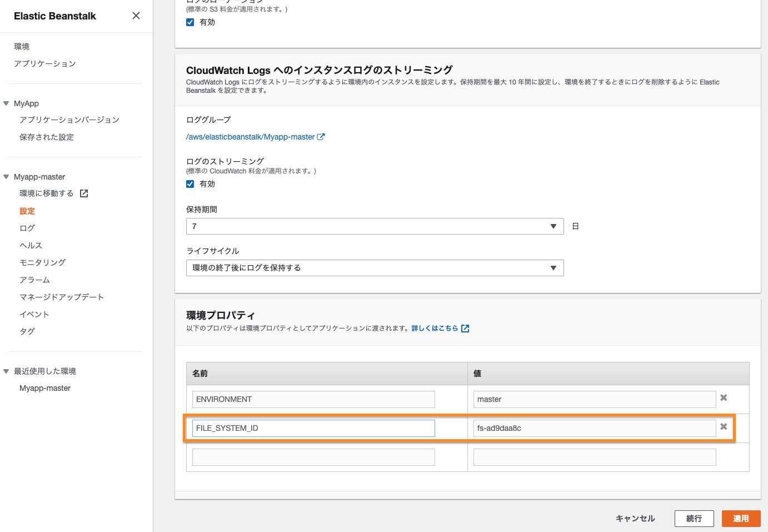Screen dimensions: 768x532
Task: Go to モニタリング in the sidebar
Action: [42, 262]
